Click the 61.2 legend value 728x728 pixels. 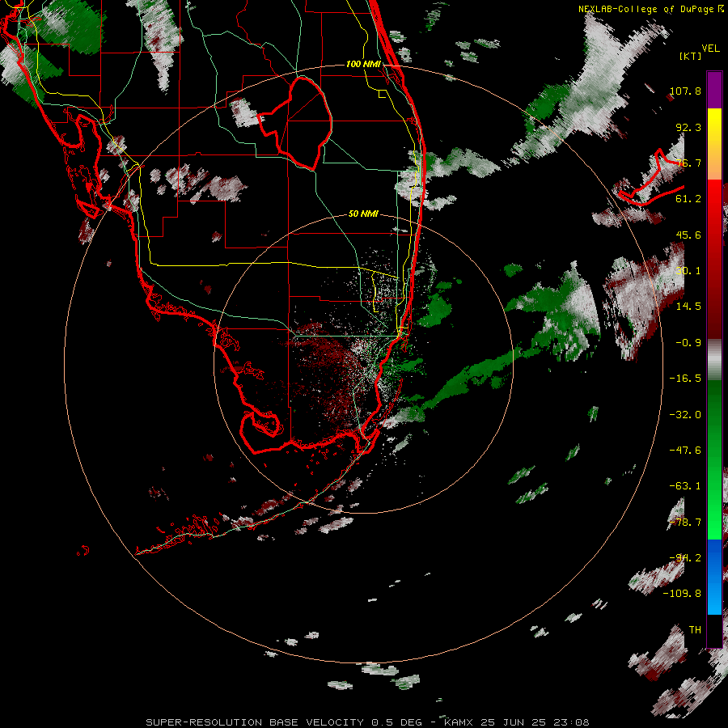(688, 199)
